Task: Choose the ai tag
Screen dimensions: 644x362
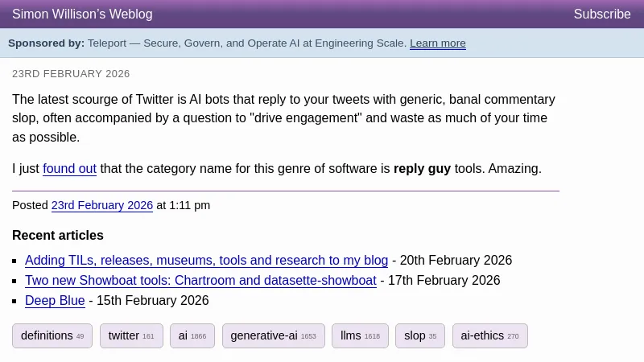Action: click(x=192, y=335)
